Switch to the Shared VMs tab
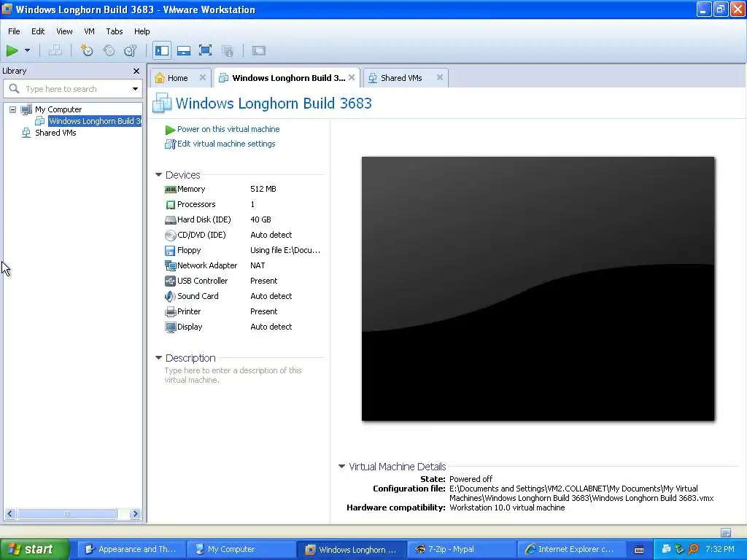Image resolution: width=747 pixels, height=560 pixels. [x=401, y=78]
